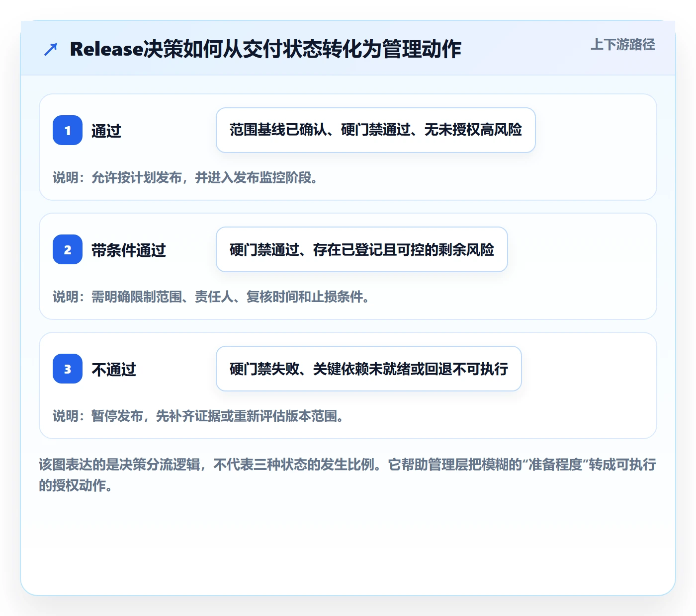Click the note 说明：需明确限制范围、责任人、复核时间和止损条件。
The width and height of the screenshot is (696, 616).
point(211,297)
